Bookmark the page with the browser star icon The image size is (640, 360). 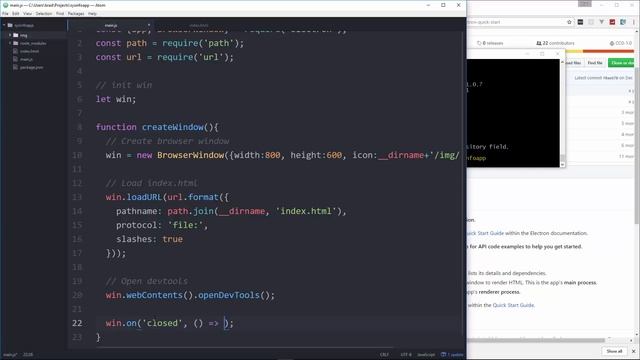tap(569, 22)
